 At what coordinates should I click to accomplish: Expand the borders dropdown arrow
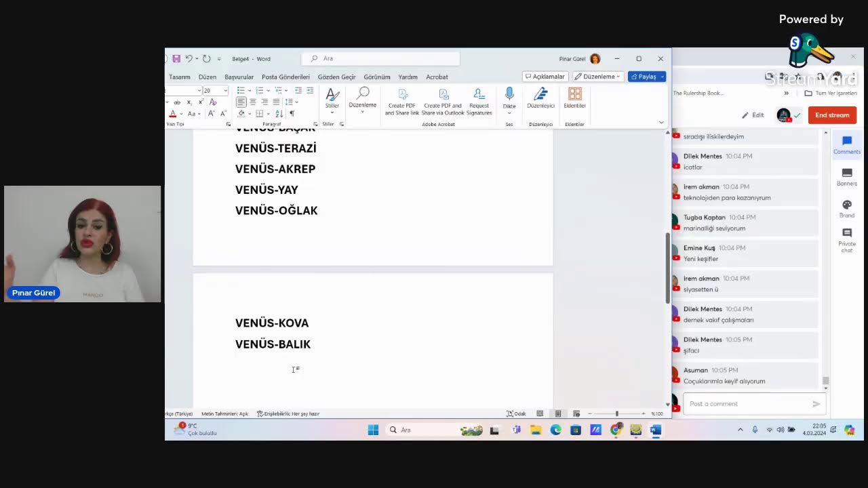coord(267,113)
